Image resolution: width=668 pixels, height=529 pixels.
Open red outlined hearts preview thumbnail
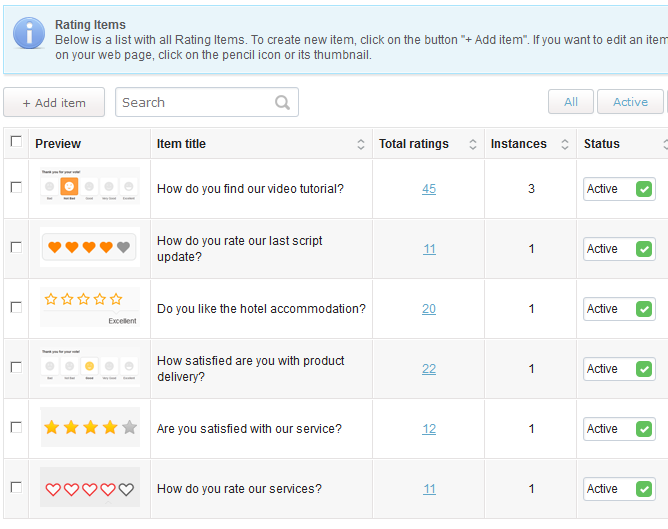90,487
